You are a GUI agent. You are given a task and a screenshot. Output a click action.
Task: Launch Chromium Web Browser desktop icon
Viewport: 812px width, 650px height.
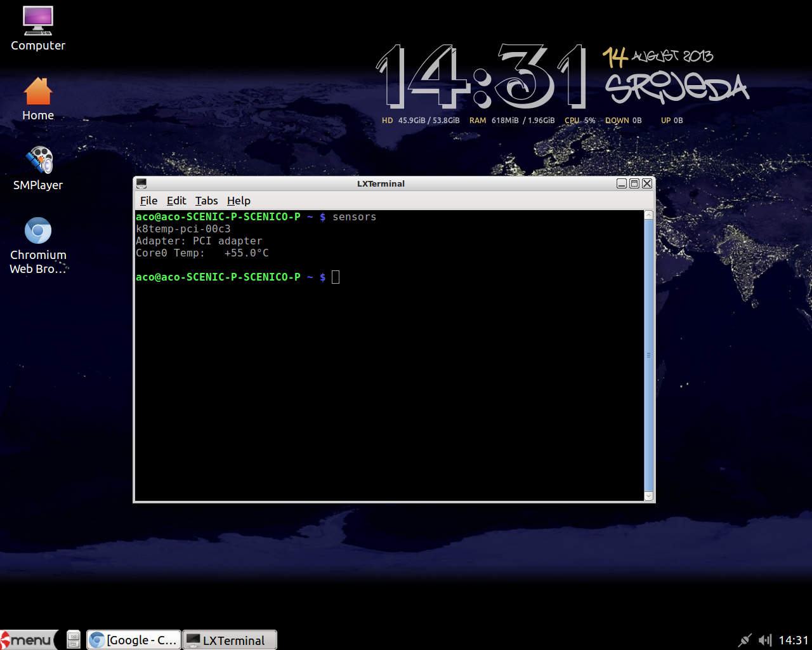pos(38,231)
